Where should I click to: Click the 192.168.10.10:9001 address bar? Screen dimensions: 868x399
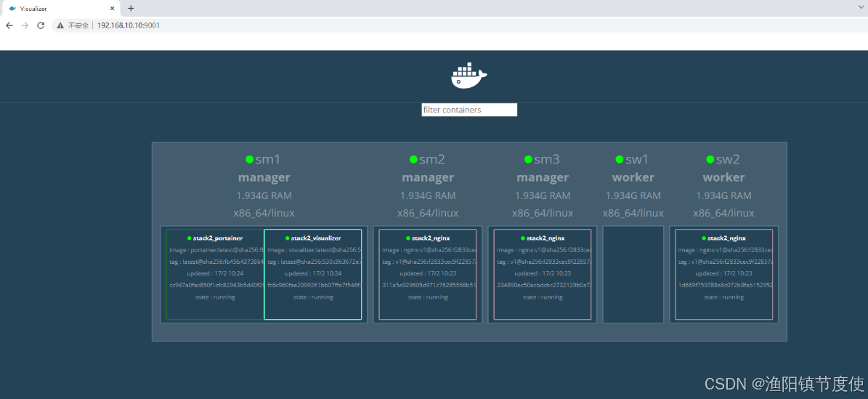click(x=460, y=25)
